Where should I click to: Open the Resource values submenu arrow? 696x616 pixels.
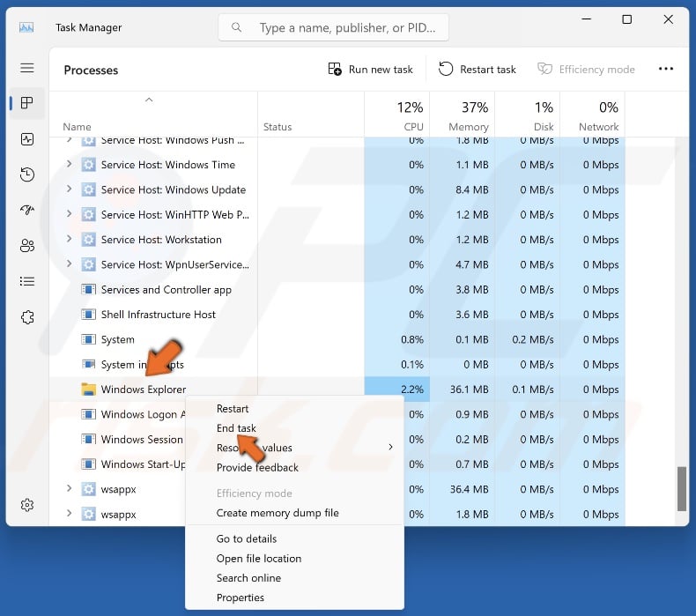[390, 447]
